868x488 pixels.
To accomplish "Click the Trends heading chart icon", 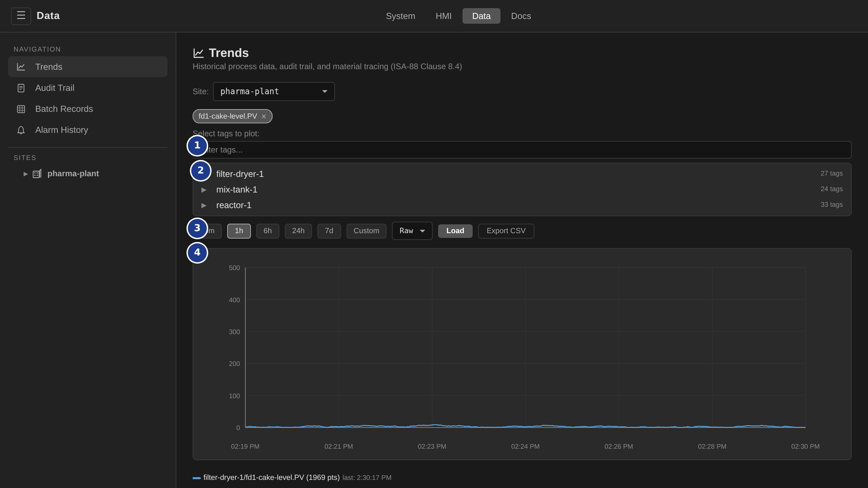I will 198,53.
